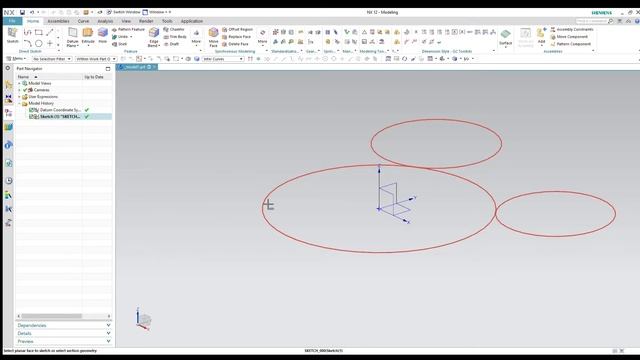Click Move Component
The image size is (640, 360).
569,37
